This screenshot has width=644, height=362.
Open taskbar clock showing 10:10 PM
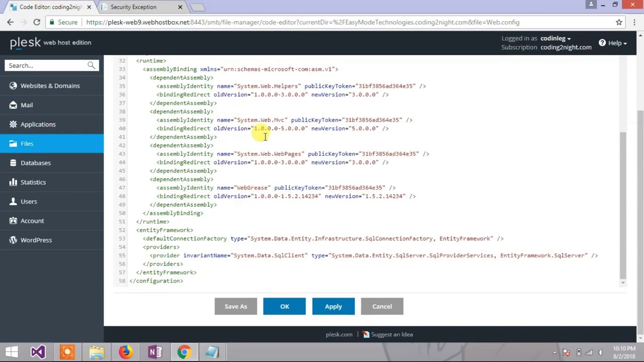[x=624, y=352]
